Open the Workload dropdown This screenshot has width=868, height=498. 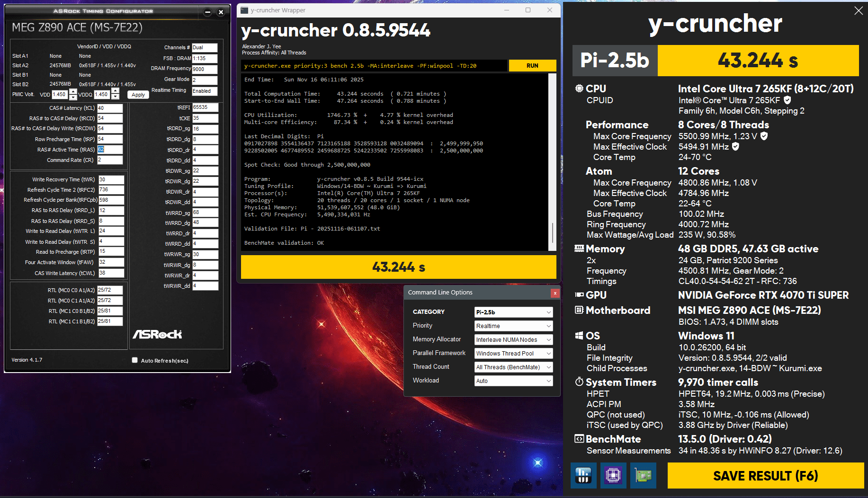coord(513,381)
